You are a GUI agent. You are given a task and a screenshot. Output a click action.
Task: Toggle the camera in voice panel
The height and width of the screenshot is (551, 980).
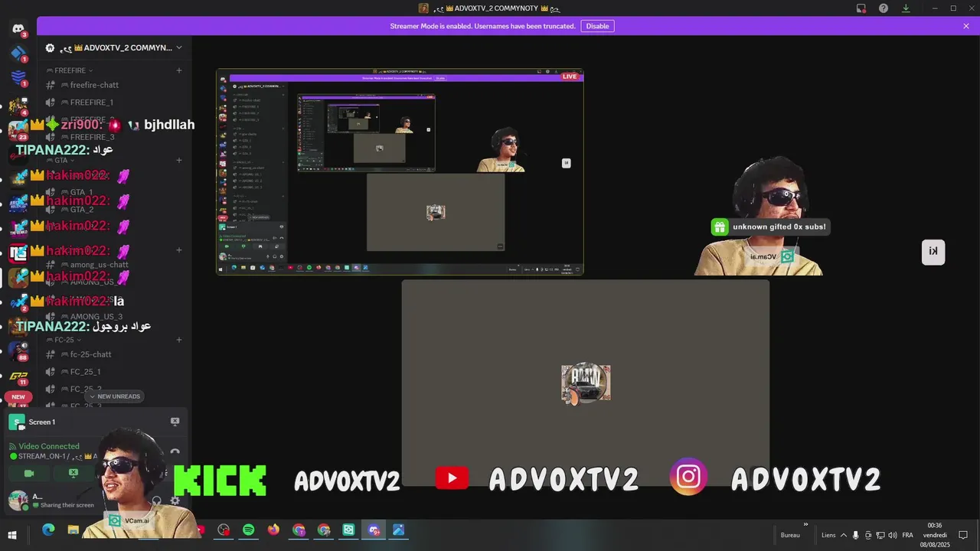coord(29,473)
